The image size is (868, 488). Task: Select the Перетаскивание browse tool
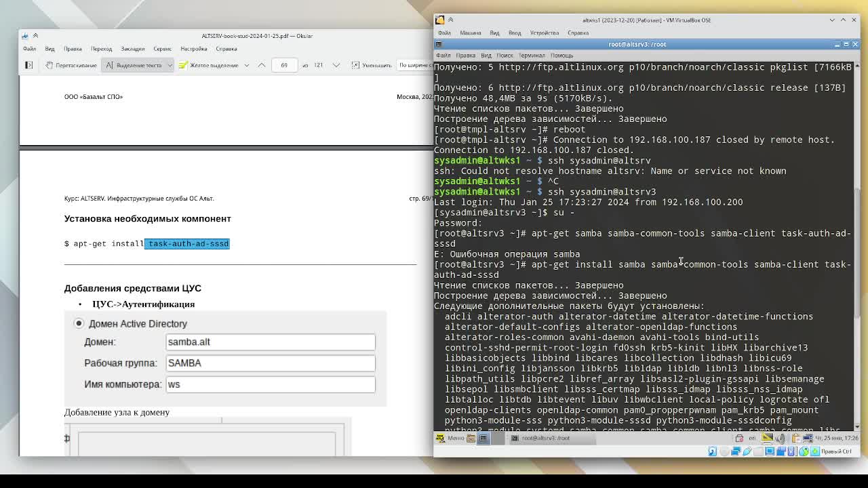tap(71, 65)
